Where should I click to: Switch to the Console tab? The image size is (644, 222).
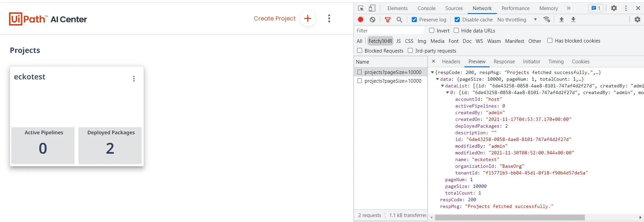click(427, 8)
